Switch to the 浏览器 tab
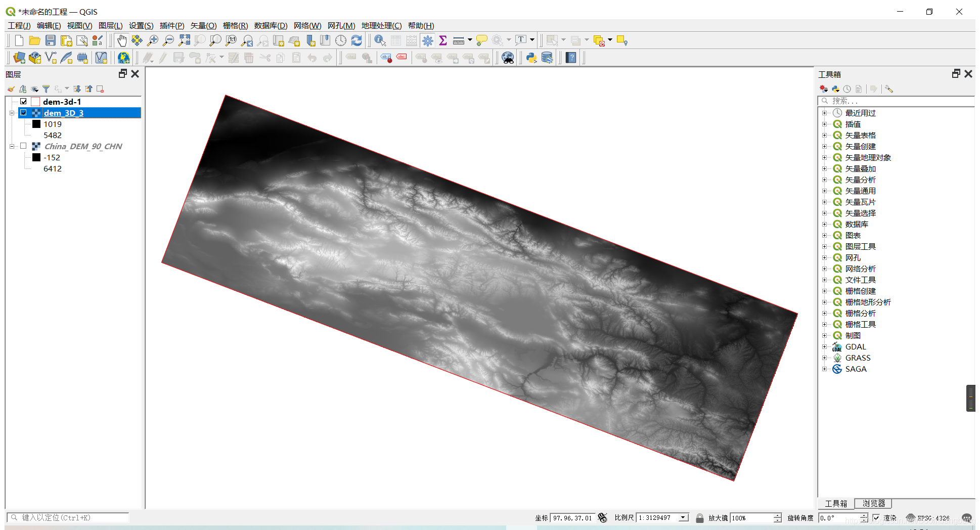 click(x=873, y=504)
